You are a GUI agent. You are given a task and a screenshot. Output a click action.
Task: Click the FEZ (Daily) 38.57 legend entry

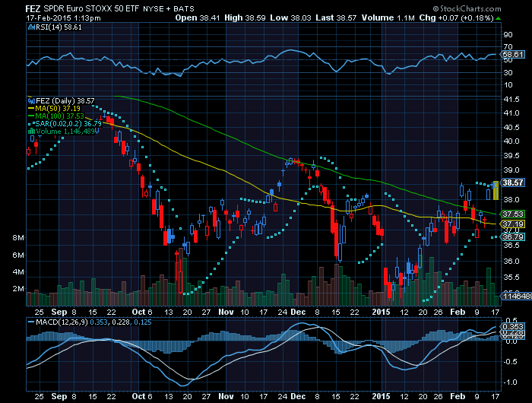tap(65, 101)
